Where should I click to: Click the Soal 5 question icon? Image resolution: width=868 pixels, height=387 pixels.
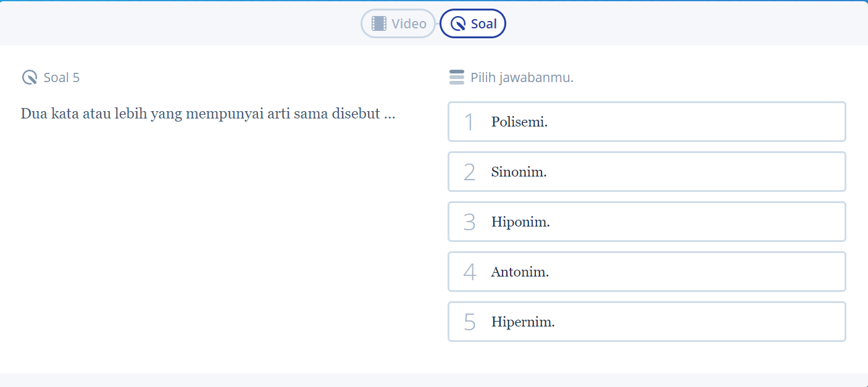(29, 77)
